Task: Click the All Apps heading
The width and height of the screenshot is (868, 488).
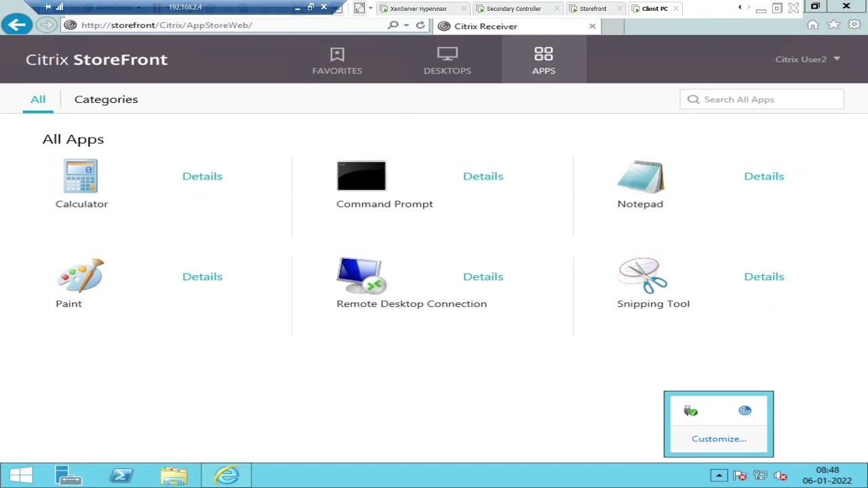Action: coord(73,139)
